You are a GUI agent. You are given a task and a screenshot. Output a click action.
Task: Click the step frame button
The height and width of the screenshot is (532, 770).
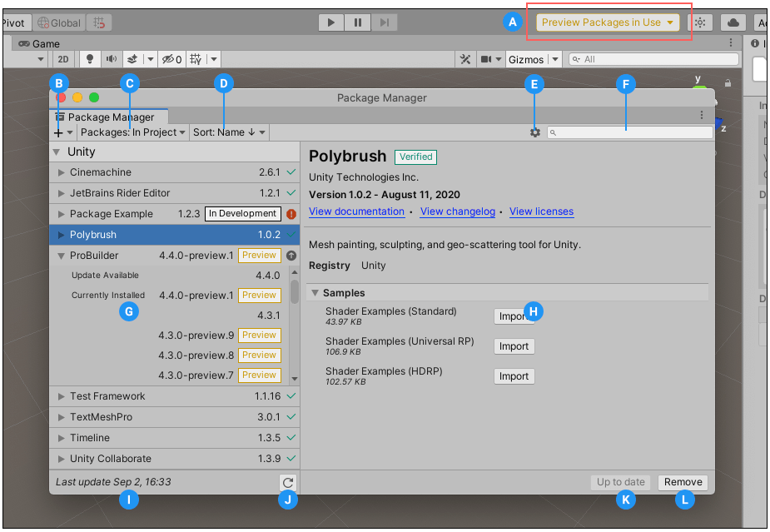384,22
